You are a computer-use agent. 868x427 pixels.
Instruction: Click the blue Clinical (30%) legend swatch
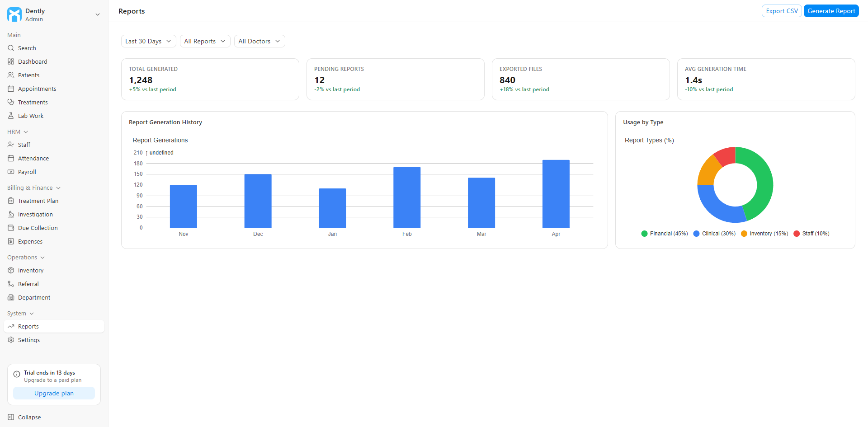[696, 234]
